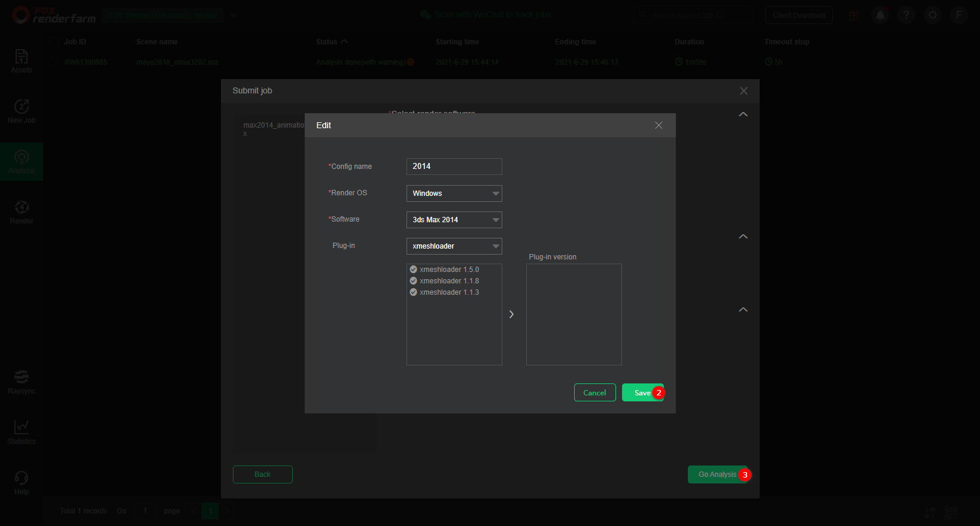Click the Config name field containing 2014
Viewport: 980px width, 526px height.
click(454, 167)
